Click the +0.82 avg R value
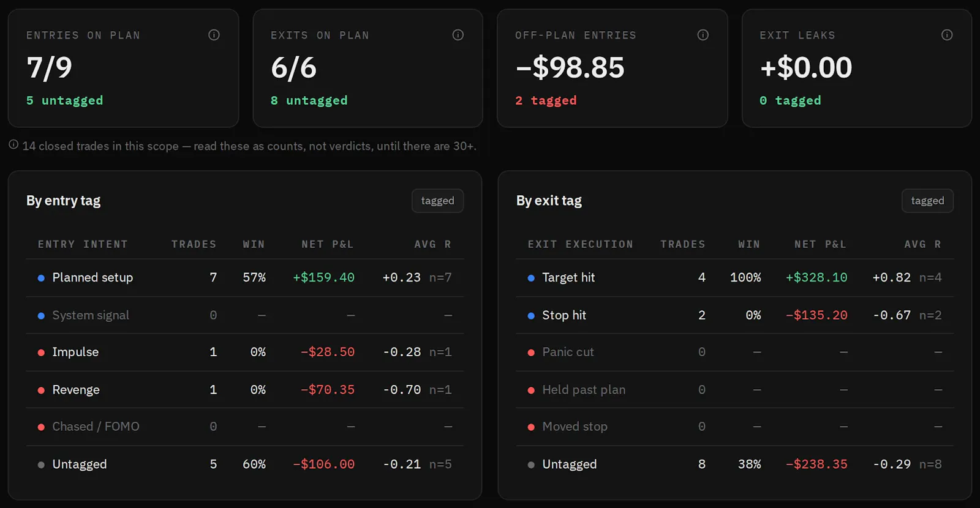Screen dimensions: 980x508 pos(891,278)
